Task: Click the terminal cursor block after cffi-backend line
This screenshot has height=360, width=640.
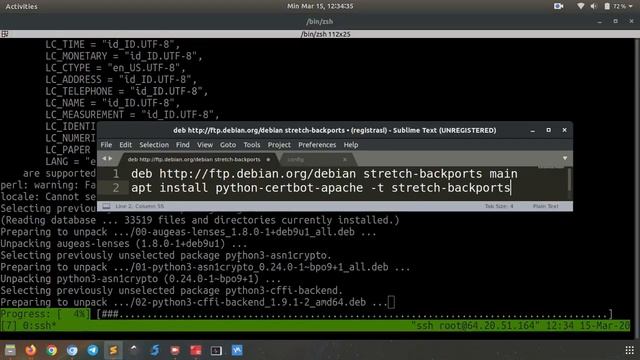Action: 391,302
